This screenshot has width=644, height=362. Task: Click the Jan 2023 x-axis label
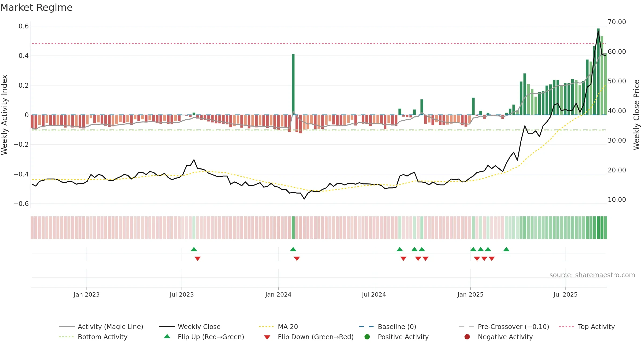pyautogui.click(x=86, y=294)
